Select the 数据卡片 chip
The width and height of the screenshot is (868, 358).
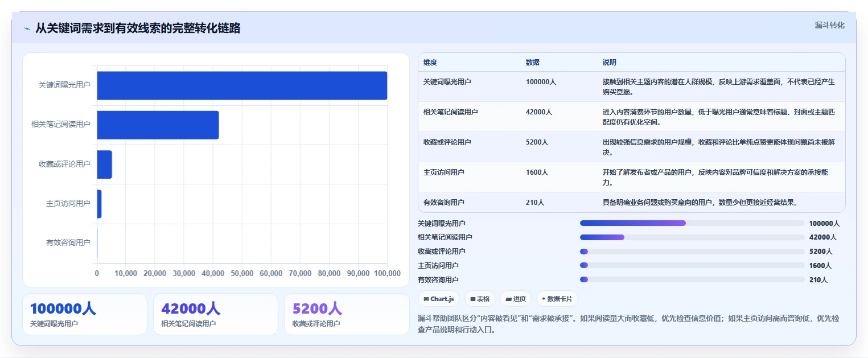pyautogui.click(x=557, y=299)
